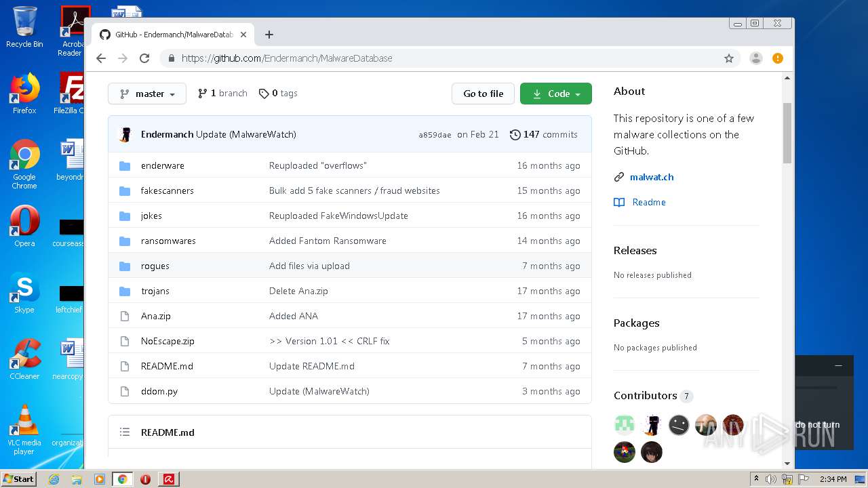The height and width of the screenshot is (488, 868).
Task: Open NoEscape.zip file link
Action: click(x=167, y=341)
